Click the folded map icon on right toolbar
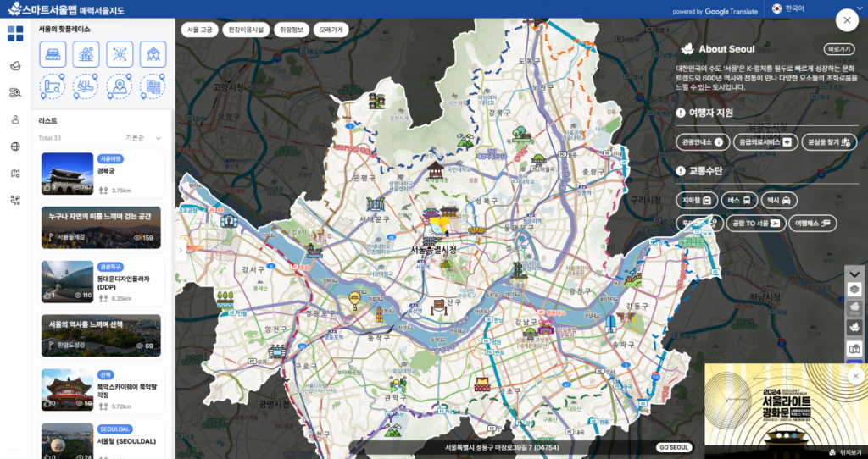Image resolution: width=868 pixels, height=459 pixels. [854, 349]
